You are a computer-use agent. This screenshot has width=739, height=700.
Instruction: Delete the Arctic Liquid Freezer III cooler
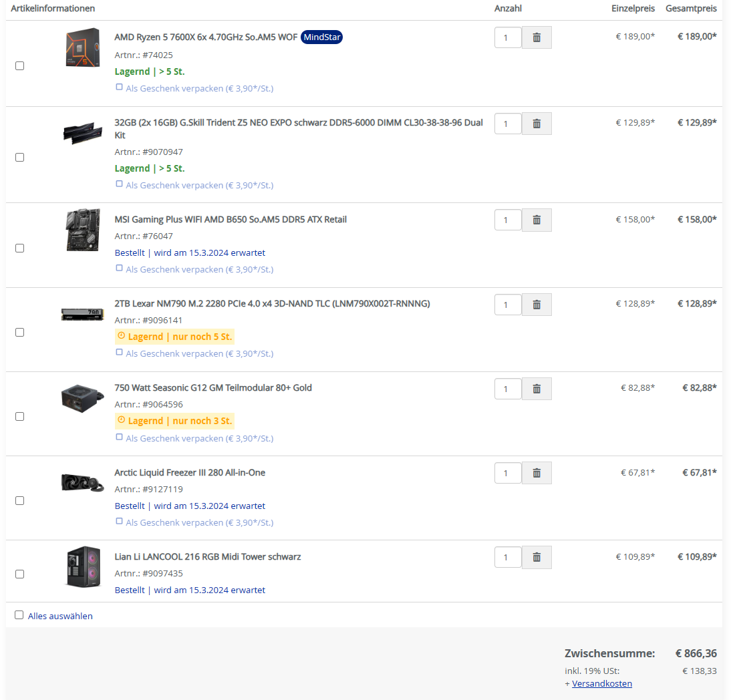point(537,473)
